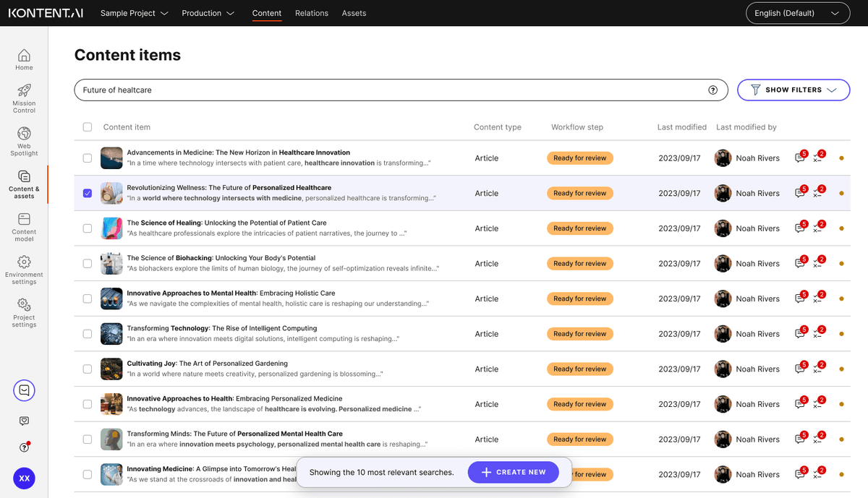The image size is (868, 498).
Task: Check the Transforming Technology article checkbox
Action: coord(88,333)
